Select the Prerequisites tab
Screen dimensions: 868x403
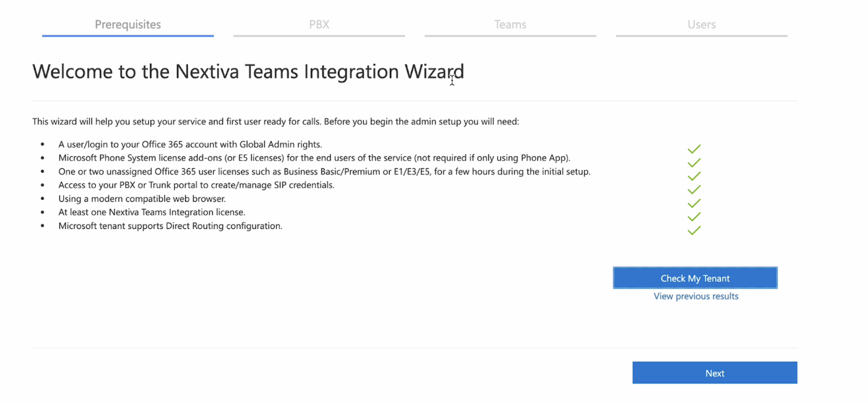click(x=128, y=24)
